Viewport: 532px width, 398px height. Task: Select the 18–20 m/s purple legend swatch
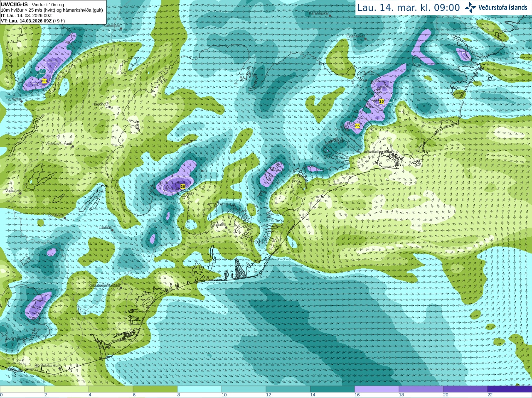(x=421, y=389)
